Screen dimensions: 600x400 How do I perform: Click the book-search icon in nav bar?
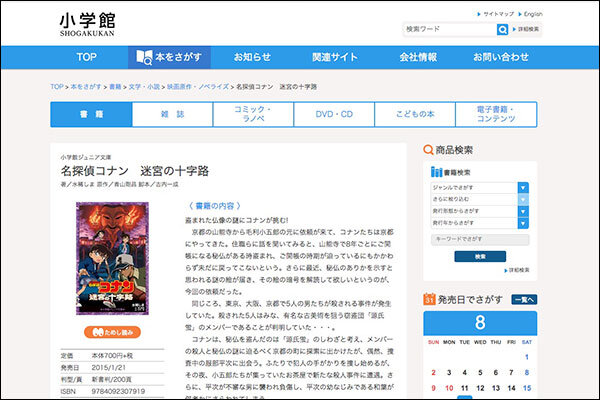(144, 57)
